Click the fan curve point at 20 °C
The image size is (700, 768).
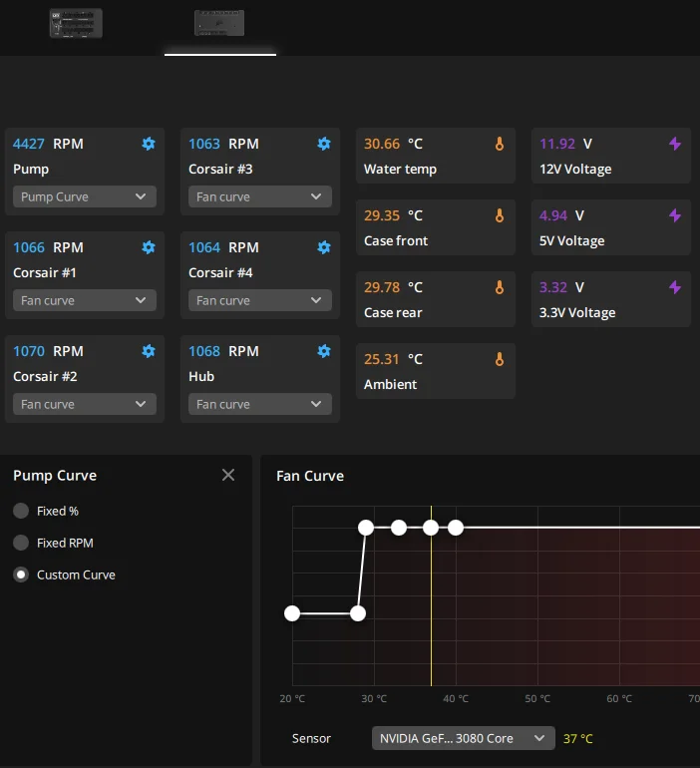pyautogui.click(x=292, y=613)
